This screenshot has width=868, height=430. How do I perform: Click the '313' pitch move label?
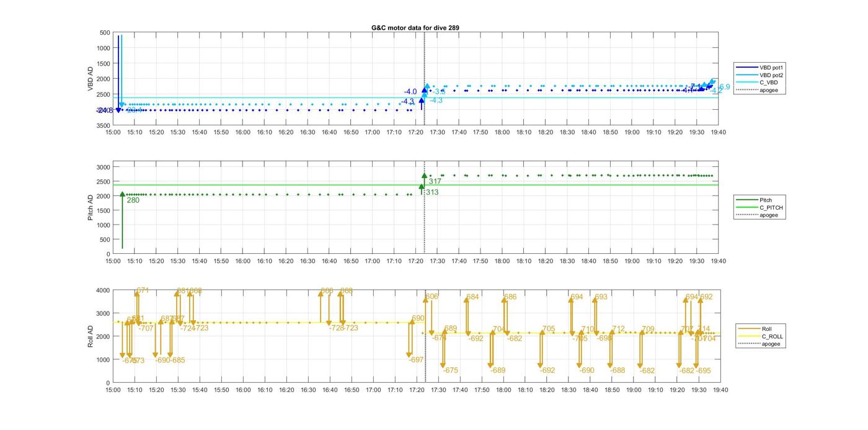[x=432, y=192]
